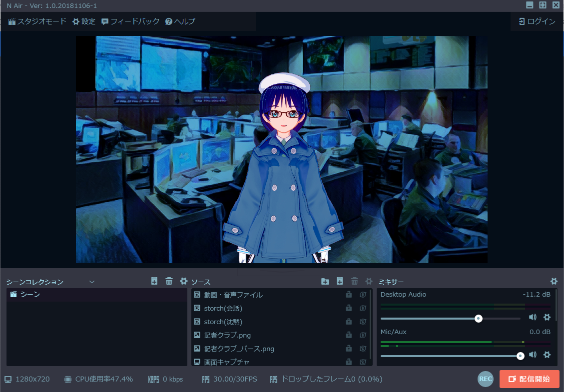Open the ヘルプ menu
The height and width of the screenshot is (392, 564).
pyautogui.click(x=180, y=21)
